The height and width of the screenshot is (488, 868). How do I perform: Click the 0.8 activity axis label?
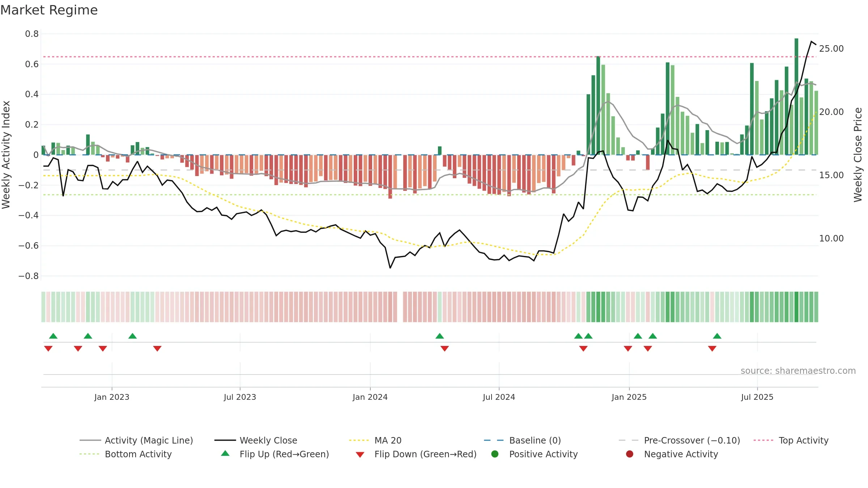(32, 34)
